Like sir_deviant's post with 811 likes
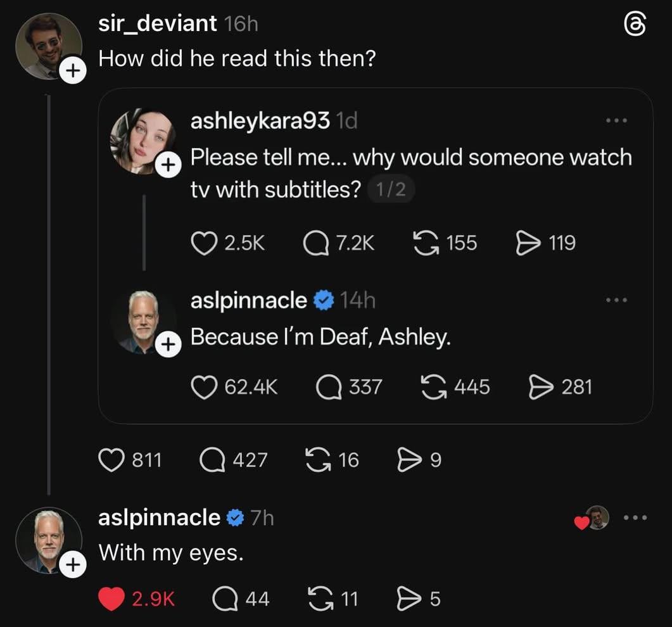 pos(111,459)
